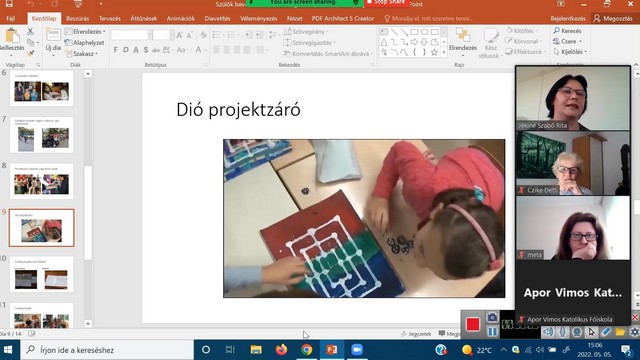Click the Új dia new slide icon

(x=53, y=35)
